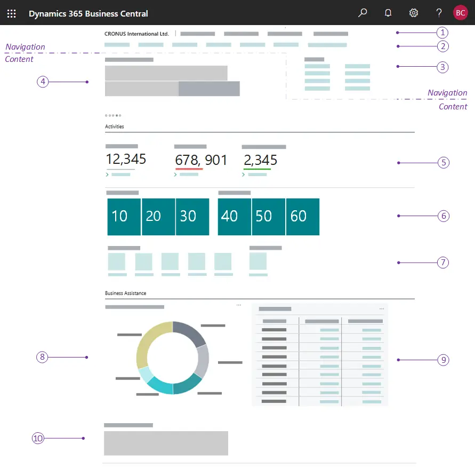Image resolution: width=475 pixels, height=476 pixels.
Task: Open the settings gear
Action: point(414,13)
